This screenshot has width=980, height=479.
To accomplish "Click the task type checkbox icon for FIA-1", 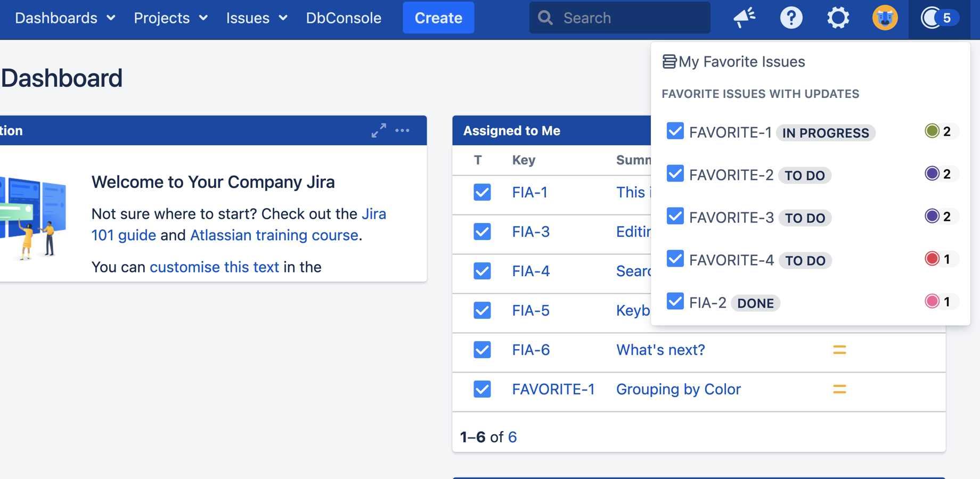I will click(481, 192).
